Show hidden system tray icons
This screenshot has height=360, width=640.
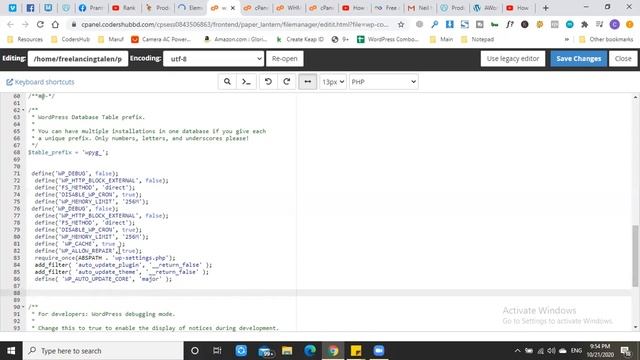coord(517,351)
